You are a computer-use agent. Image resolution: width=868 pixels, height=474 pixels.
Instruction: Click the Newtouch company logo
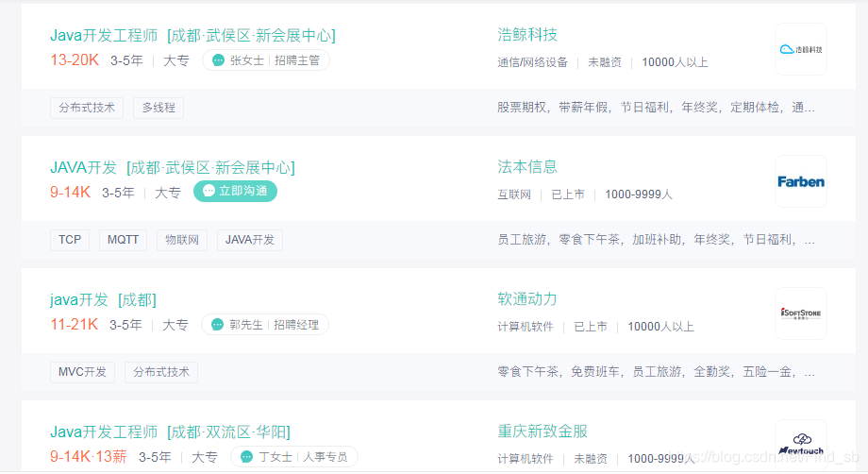point(801,442)
